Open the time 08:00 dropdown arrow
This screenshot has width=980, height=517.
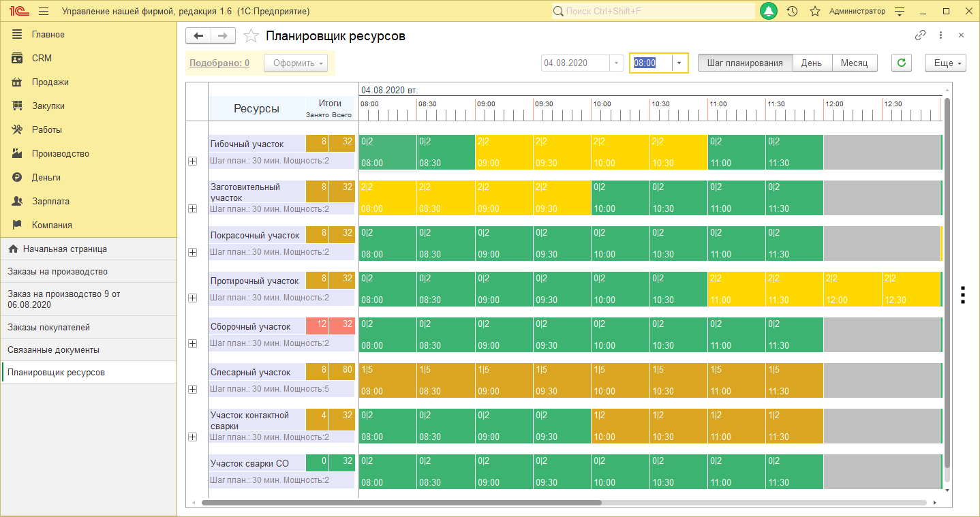679,63
